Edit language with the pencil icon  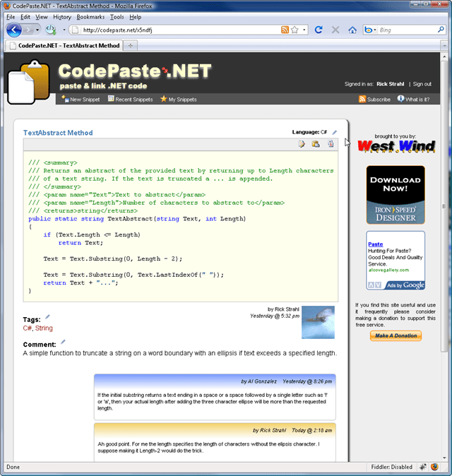334,132
